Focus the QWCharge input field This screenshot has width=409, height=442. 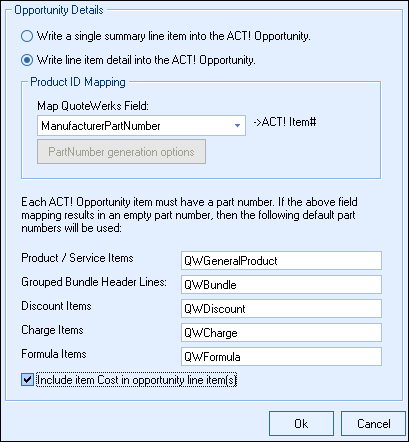click(x=281, y=333)
